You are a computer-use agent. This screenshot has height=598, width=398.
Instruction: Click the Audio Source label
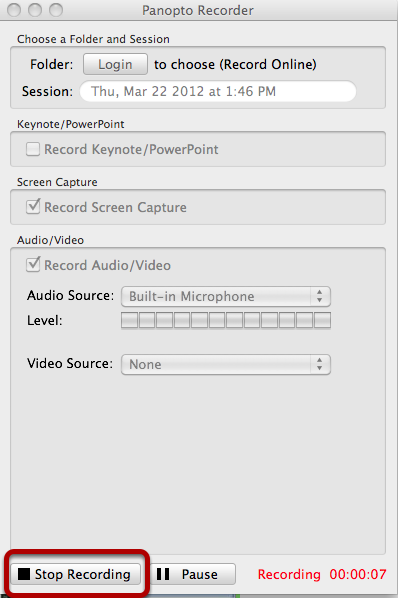pyautogui.click(x=71, y=296)
